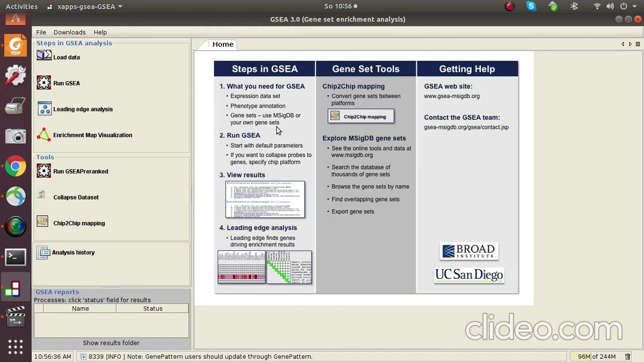Open Enrichment Map Visualization triangle icon

[44, 134]
